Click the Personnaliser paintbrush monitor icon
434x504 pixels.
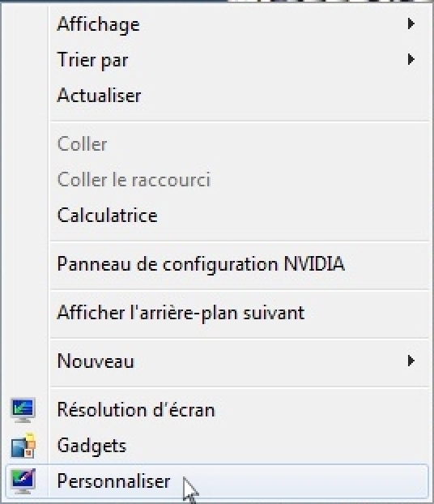[x=23, y=481]
